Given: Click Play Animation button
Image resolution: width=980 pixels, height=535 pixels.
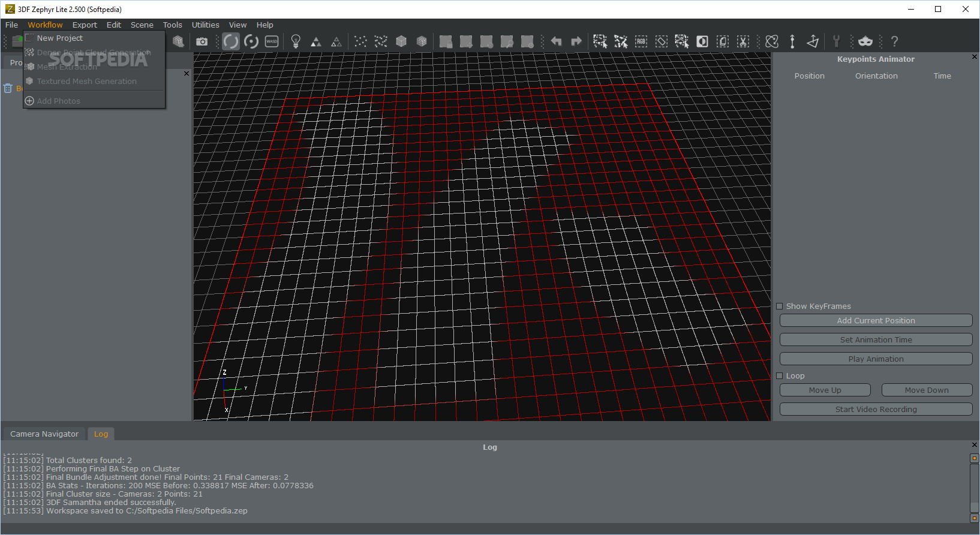Looking at the screenshot, I should pos(876,359).
